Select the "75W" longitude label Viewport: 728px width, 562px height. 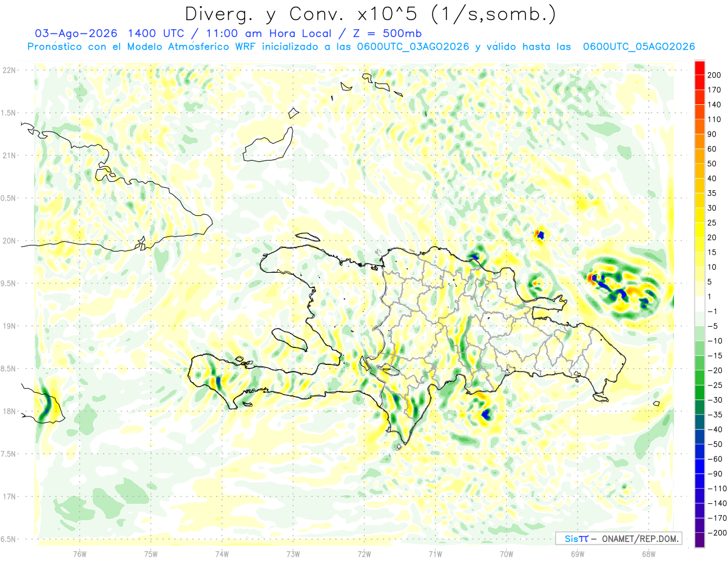point(151,553)
